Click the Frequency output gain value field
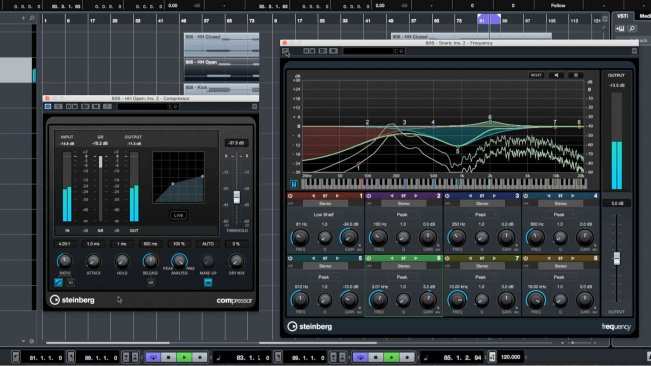 point(617,204)
